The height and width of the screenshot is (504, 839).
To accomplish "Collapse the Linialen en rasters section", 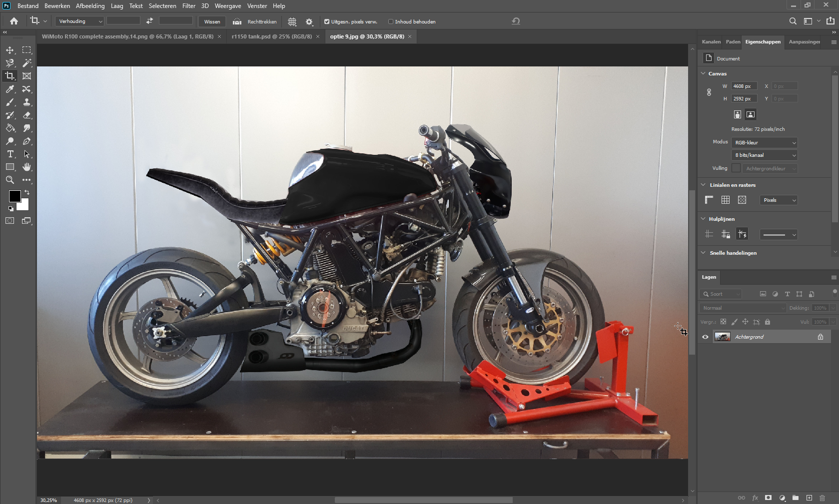I will (x=704, y=185).
